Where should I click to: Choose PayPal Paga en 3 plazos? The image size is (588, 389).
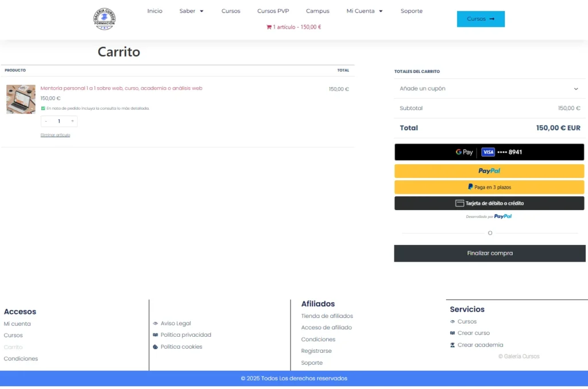tap(489, 187)
